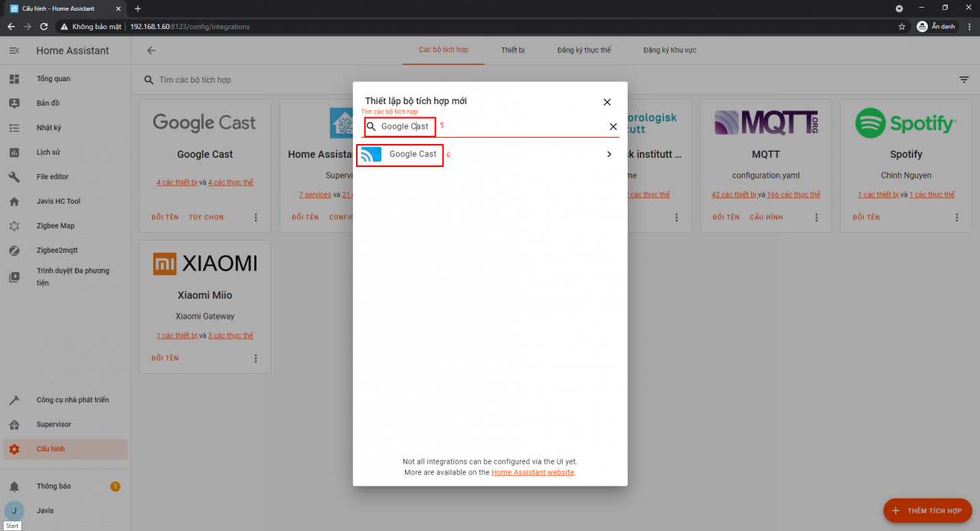Select Google Cast from the integration results
980x531 pixels.
[489, 154]
